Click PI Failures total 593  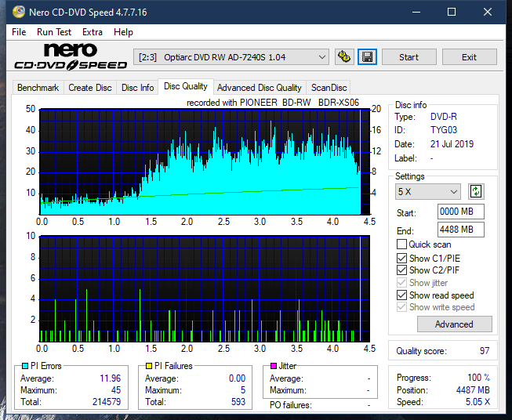tap(238, 402)
